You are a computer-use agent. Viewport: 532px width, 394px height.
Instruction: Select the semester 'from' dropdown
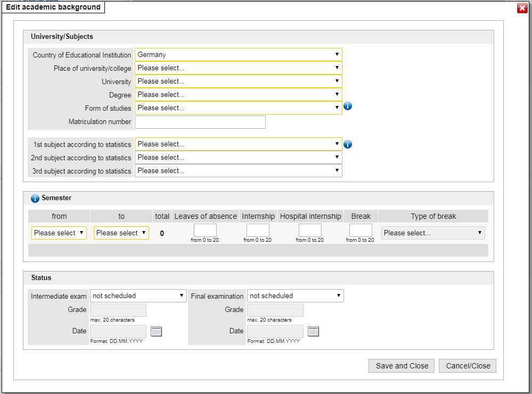click(59, 233)
